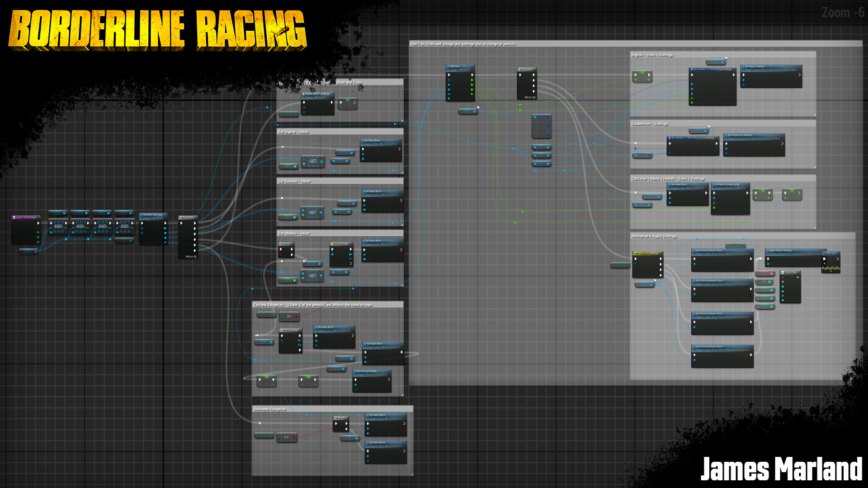Select the lower Set Static Mesh node in Outrunner Exception
The image size is (868, 488).
pyautogui.click(x=386, y=452)
